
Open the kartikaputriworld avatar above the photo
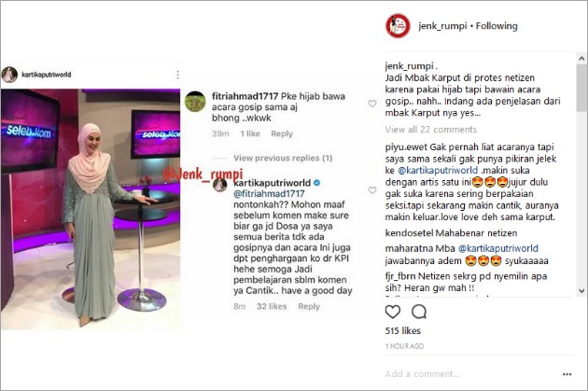click(x=9, y=75)
